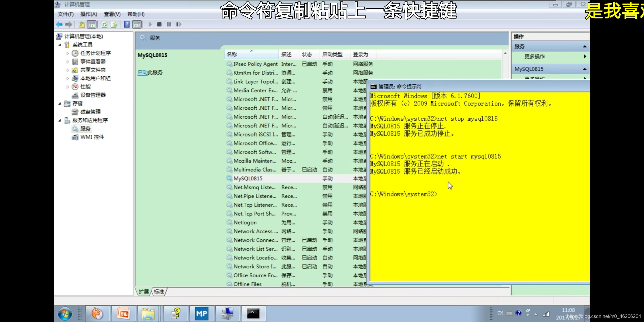The height and width of the screenshot is (322, 644).
Task: Toggle the show/hide action pane button
Action: coord(137,24)
